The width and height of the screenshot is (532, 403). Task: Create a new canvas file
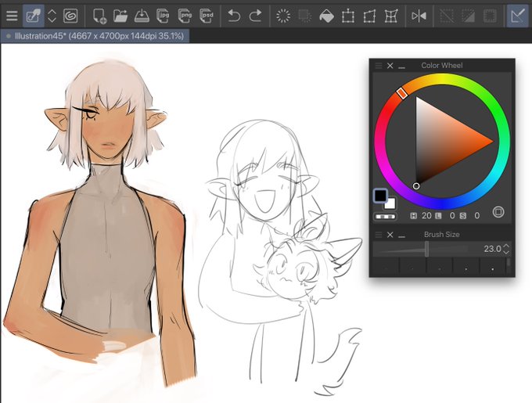pyautogui.click(x=99, y=16)
